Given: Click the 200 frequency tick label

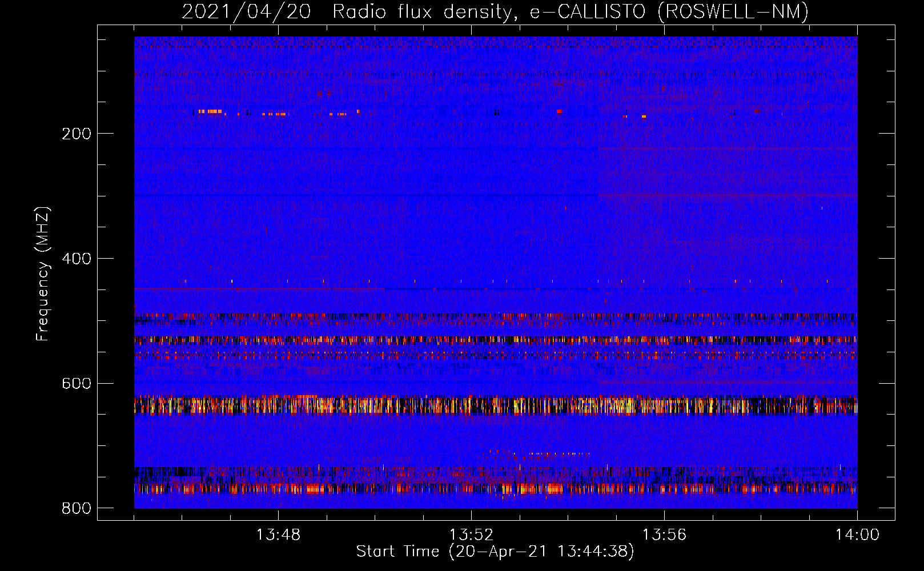Looking at the screenshot, I should pos(77,134).
